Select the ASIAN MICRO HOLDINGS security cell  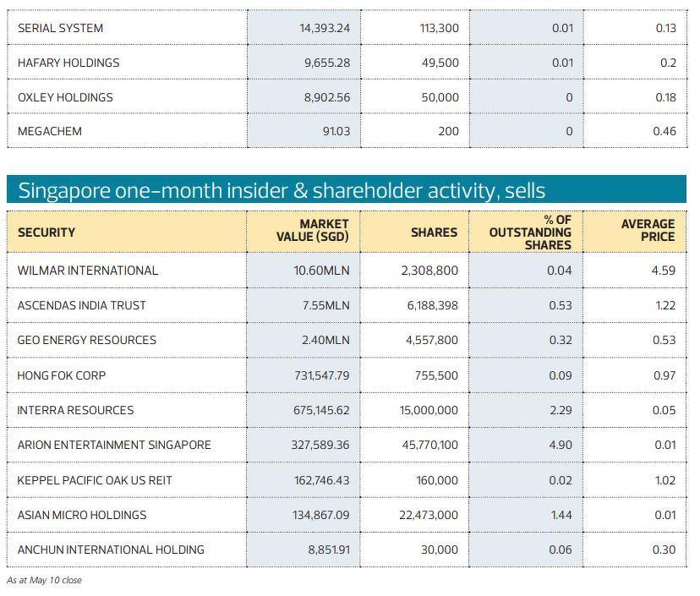point(82,515)
